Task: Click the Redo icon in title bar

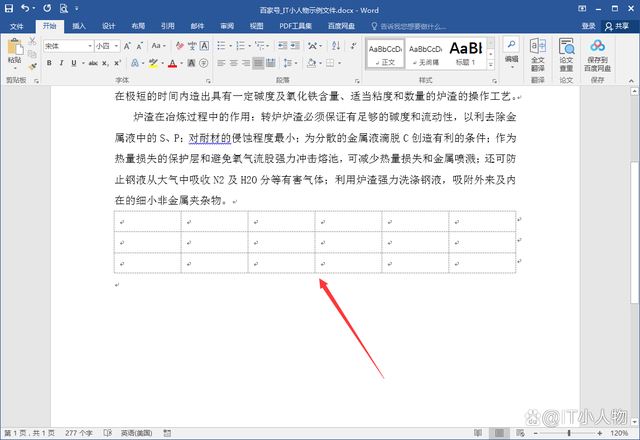Action: [47, 8]
